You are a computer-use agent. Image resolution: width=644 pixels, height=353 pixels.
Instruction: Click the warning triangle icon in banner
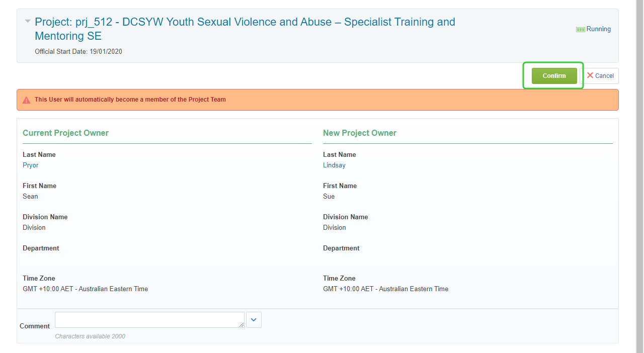pos(27,100)
